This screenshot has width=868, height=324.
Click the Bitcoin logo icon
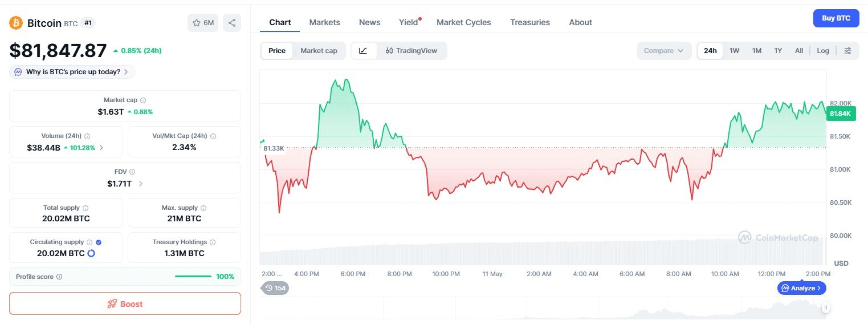(x=15, y=23)
